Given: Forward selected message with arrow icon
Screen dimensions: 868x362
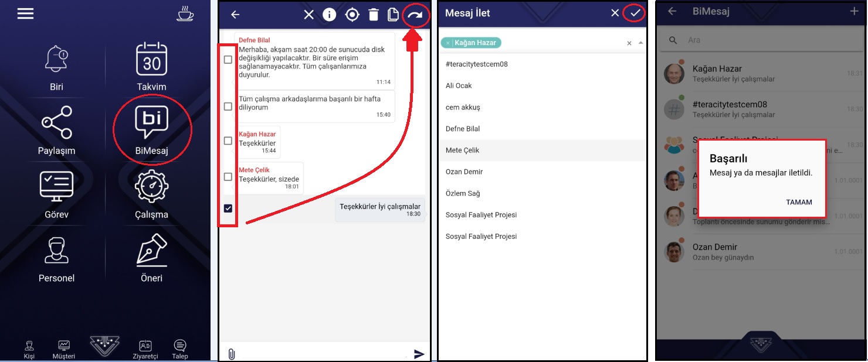Looking at the screenshot, I should point(415,15).
